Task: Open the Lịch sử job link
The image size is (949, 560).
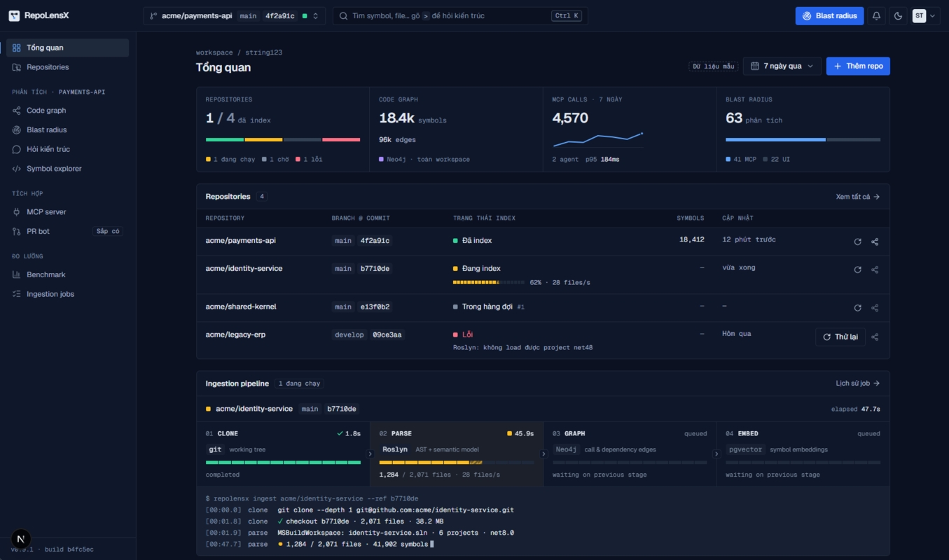Action: point(858,384)
